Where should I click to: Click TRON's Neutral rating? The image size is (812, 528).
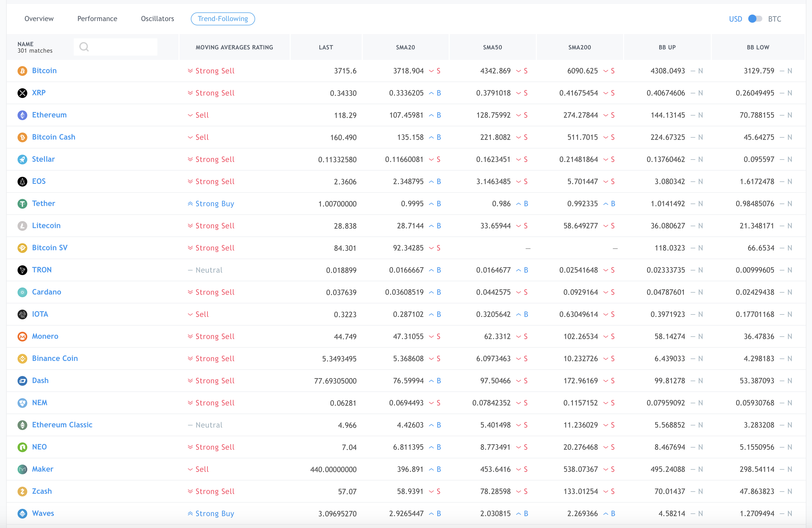(x=205, y=270)
